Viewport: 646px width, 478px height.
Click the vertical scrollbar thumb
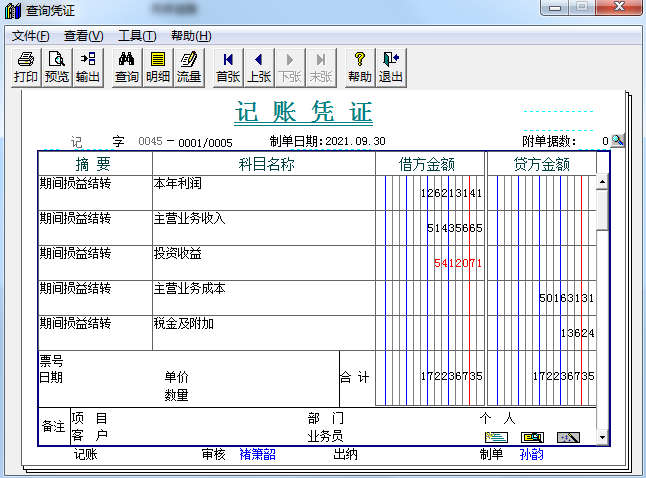click(602, 209)
